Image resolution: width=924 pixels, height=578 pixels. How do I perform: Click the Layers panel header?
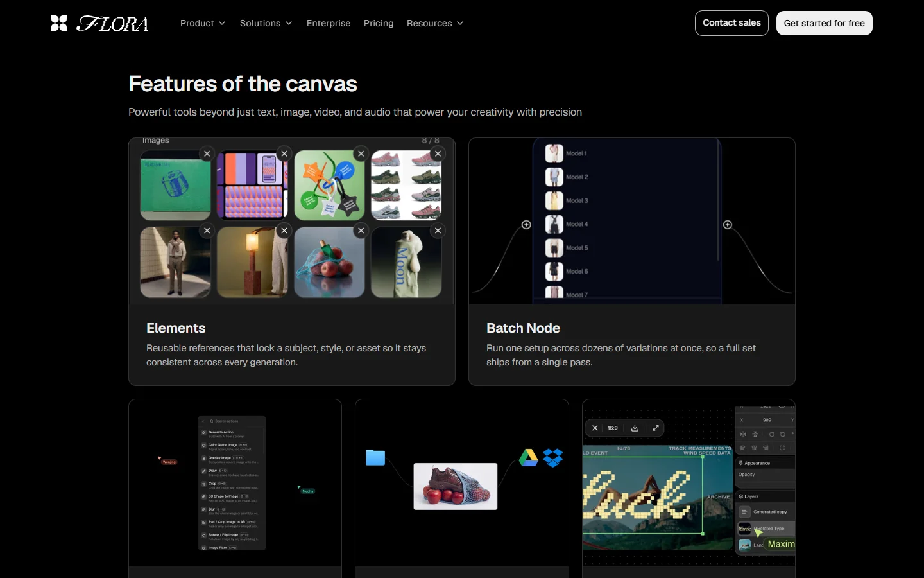tap(765, 496)
